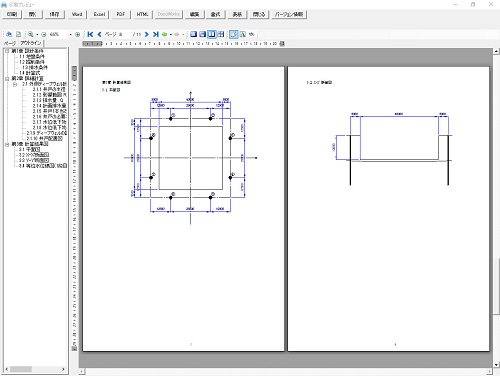Screen dimensions: 500x376
Task: Jump to the first page with the arrow icon
Action: (x=90, y=34)
